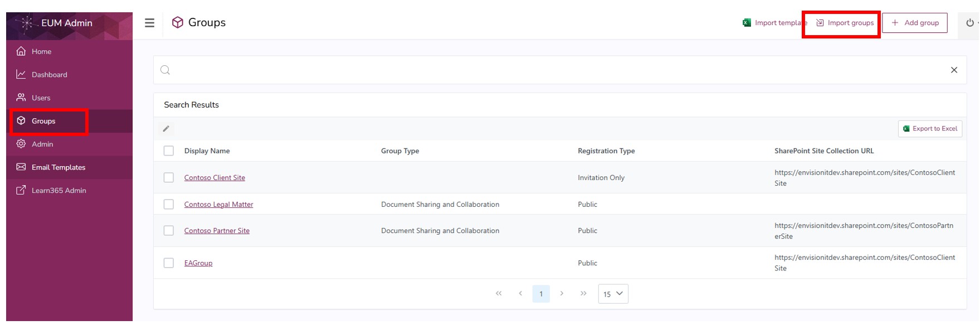Click the ContosoPartnerSite URL cell
Image resolution: width=980 pixels, height=325 pixels.
864,231
